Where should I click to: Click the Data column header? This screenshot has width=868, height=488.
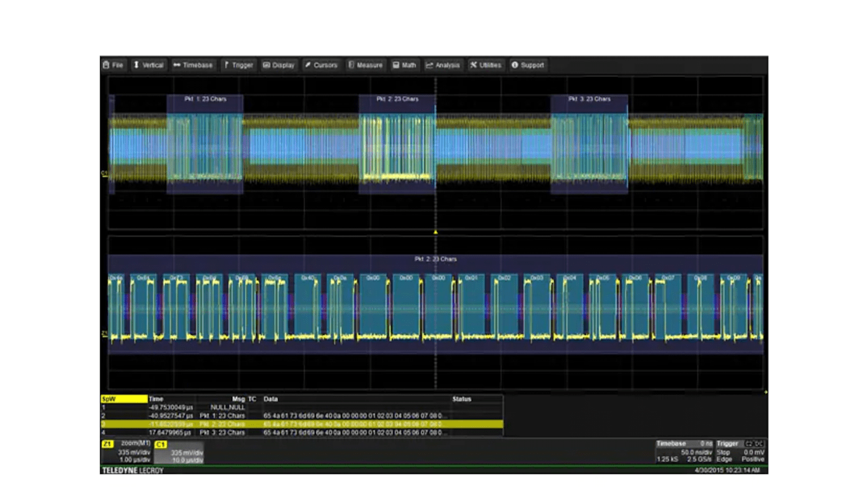pyautogui.click(x=271, y=399)
